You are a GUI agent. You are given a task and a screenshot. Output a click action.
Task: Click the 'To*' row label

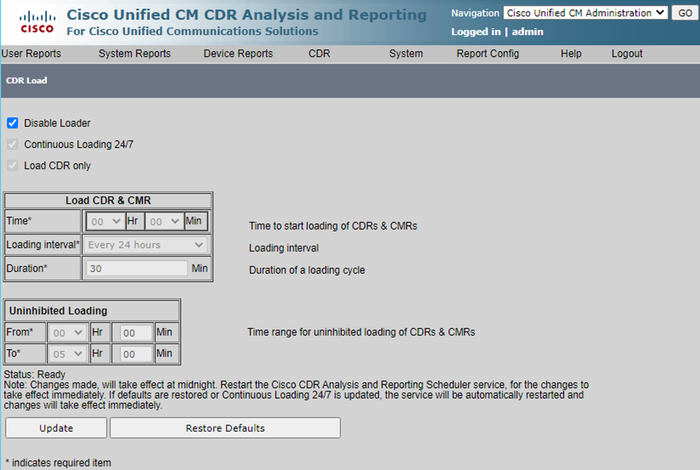click(x=13, y=353)
